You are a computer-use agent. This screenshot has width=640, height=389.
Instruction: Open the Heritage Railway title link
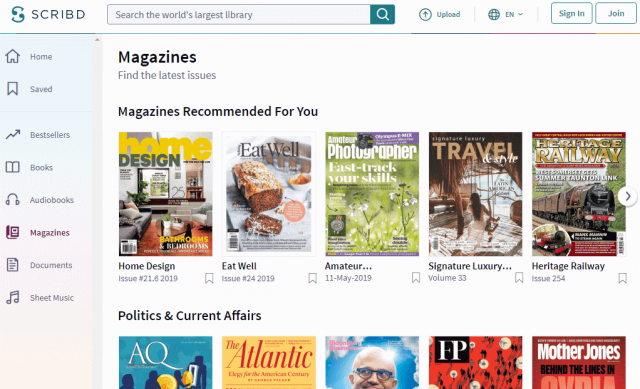(568, 266)
